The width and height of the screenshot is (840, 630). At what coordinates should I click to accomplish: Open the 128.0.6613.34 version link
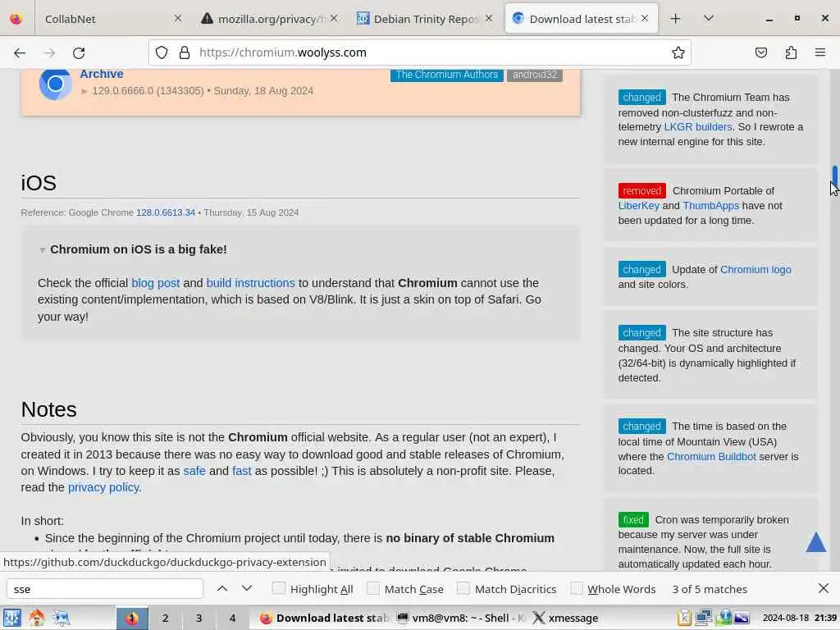pyautogui.click(x=166, y=212)
